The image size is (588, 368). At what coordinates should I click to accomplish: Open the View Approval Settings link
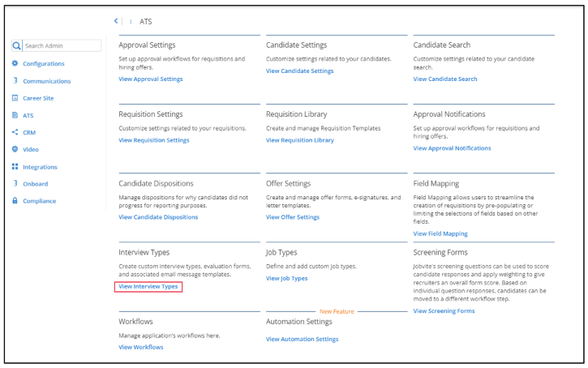tap(151, 79)
